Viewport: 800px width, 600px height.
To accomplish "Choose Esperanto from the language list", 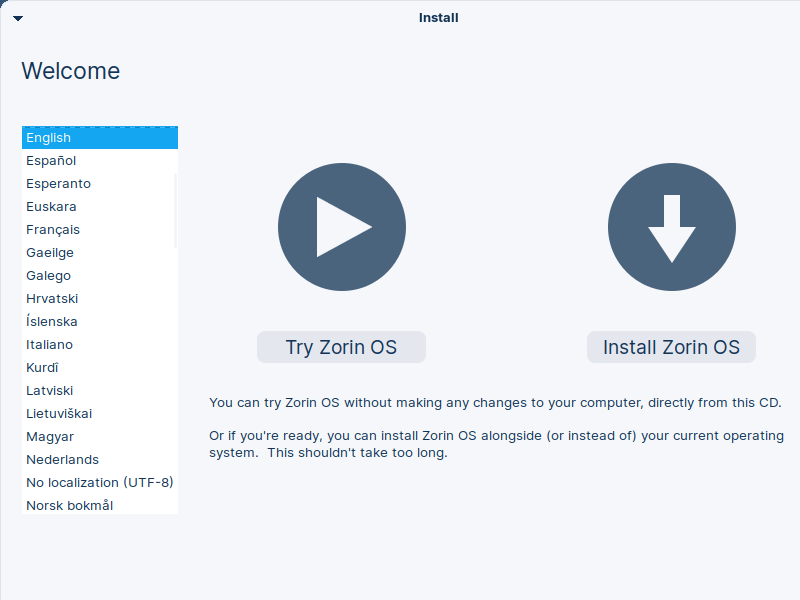I will point(100,184).
